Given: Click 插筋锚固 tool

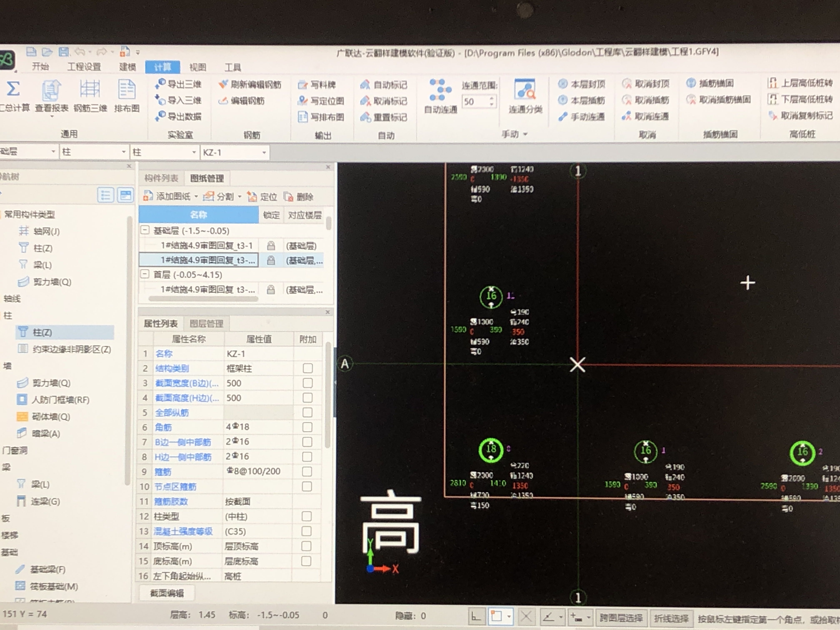Looking at the screenshot, I should 710,83.
